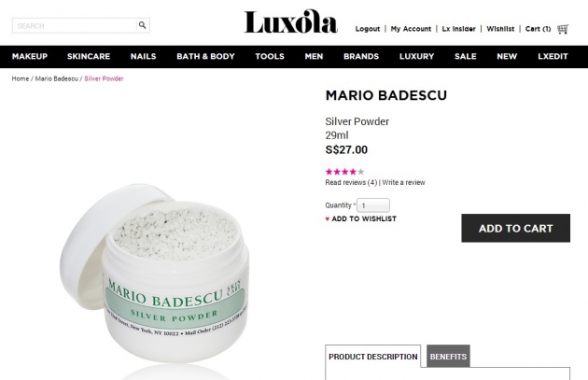Click the search magnifier icon
This screenshot has width=588, height=380.
142,25
